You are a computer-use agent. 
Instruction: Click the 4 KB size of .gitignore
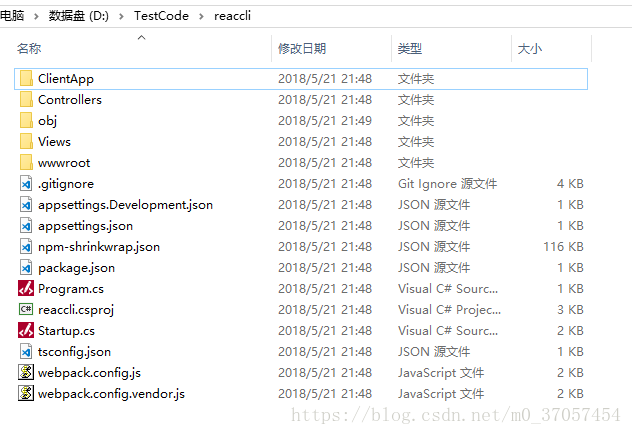570,183
